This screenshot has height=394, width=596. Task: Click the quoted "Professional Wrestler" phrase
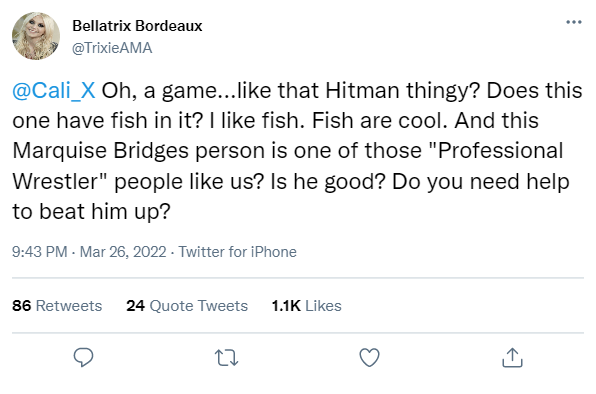pos(288,166)
